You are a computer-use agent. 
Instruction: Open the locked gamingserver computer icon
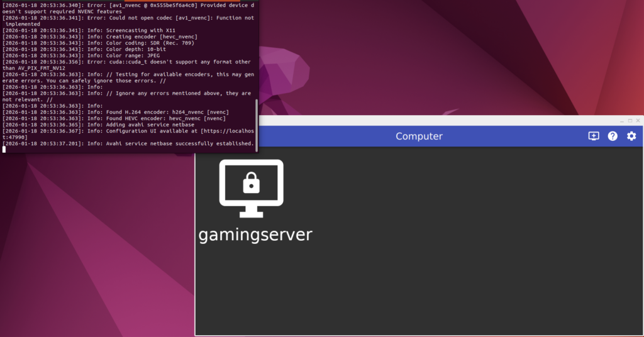pyautogui.click(x=252, y=189)
